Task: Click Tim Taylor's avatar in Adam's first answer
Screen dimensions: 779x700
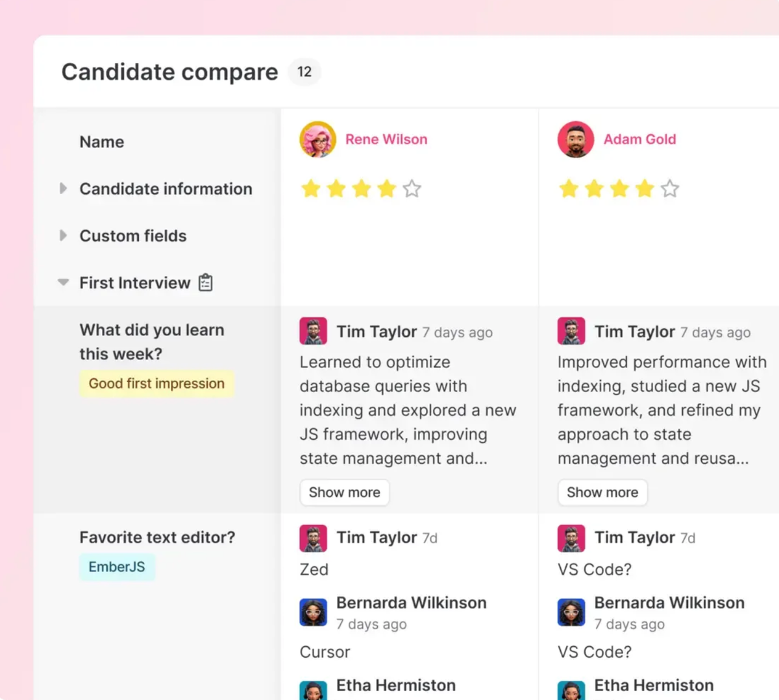Action: (571, 332)
